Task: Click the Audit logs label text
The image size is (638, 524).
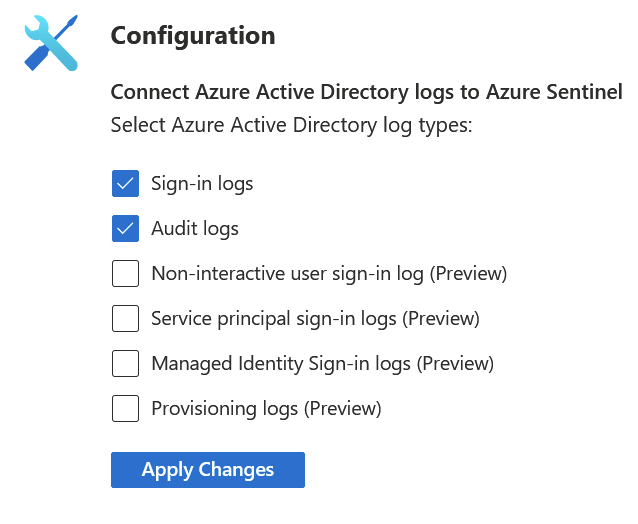Action: pos(195,229)
